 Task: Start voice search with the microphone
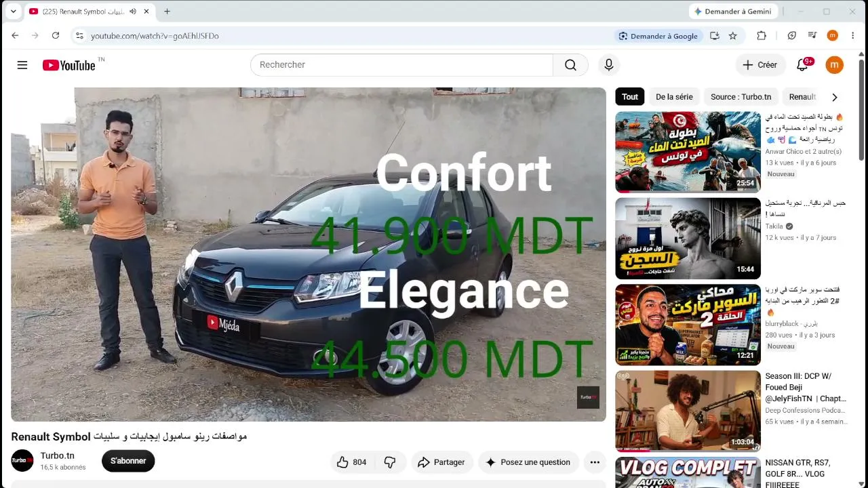(609, 65)
